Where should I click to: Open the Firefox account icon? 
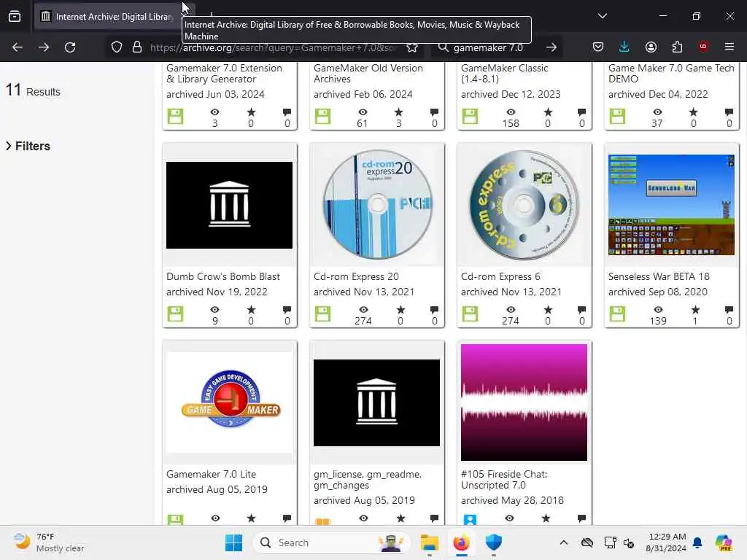651,47
